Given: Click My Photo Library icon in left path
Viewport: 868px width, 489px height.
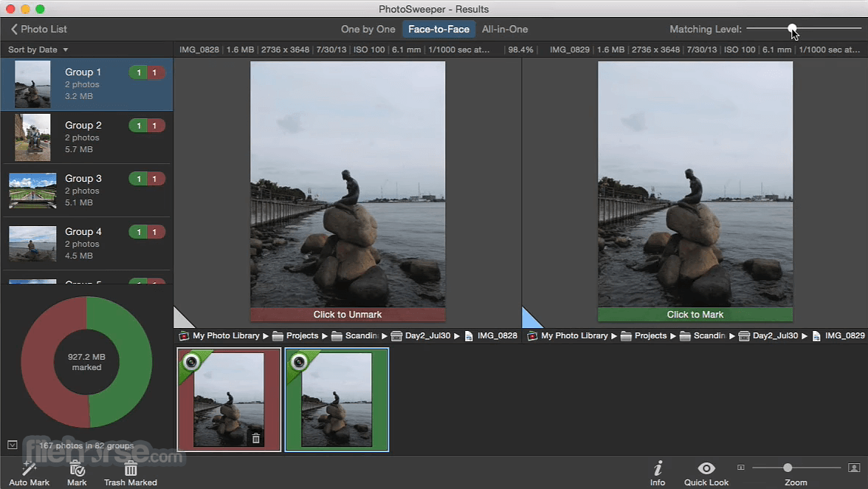Looking at the screenshot, I should tap(184, 335).
